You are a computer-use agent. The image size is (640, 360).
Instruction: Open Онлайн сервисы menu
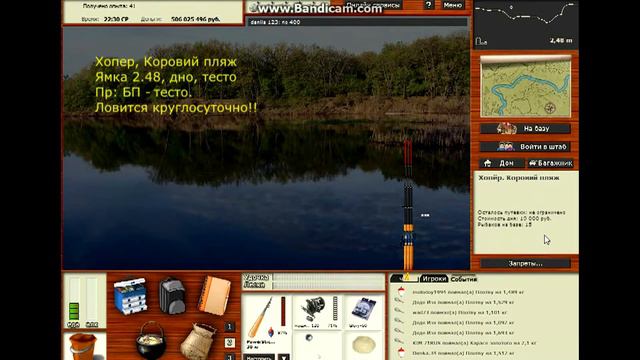coord(372,5)
